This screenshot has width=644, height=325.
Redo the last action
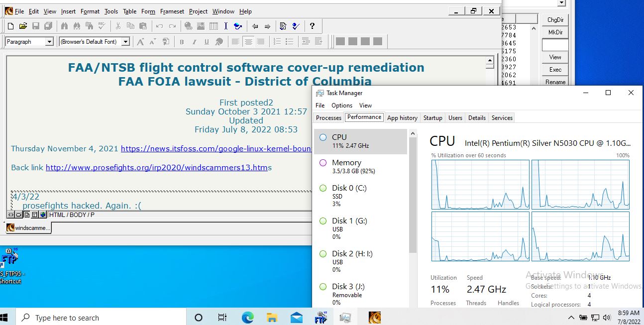pos(172,26)
